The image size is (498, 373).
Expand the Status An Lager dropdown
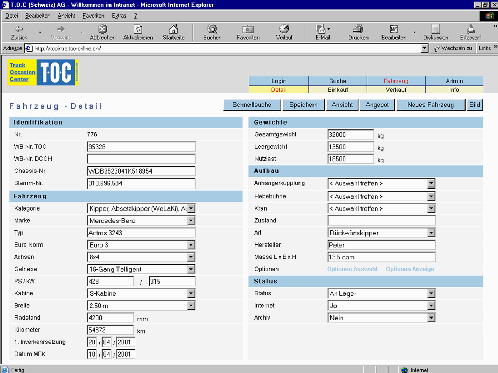[x=431, y=293]
